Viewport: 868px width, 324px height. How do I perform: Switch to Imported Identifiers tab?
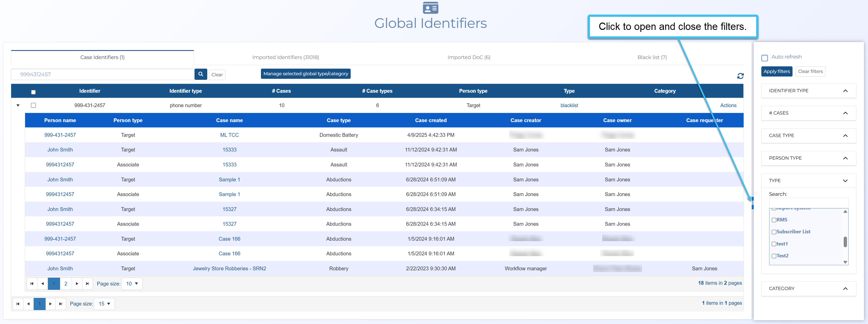pos(285,57)
